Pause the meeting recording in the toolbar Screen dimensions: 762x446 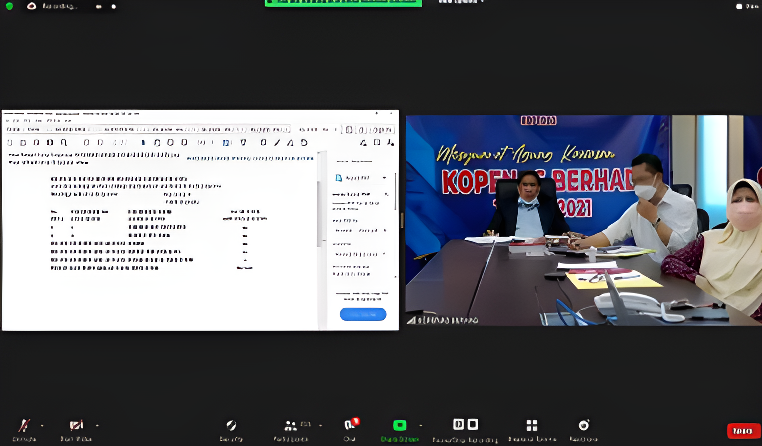[x=458, y=424]
